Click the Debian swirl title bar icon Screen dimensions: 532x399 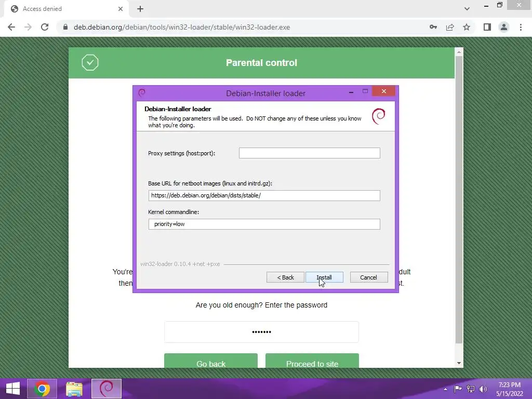142,92
